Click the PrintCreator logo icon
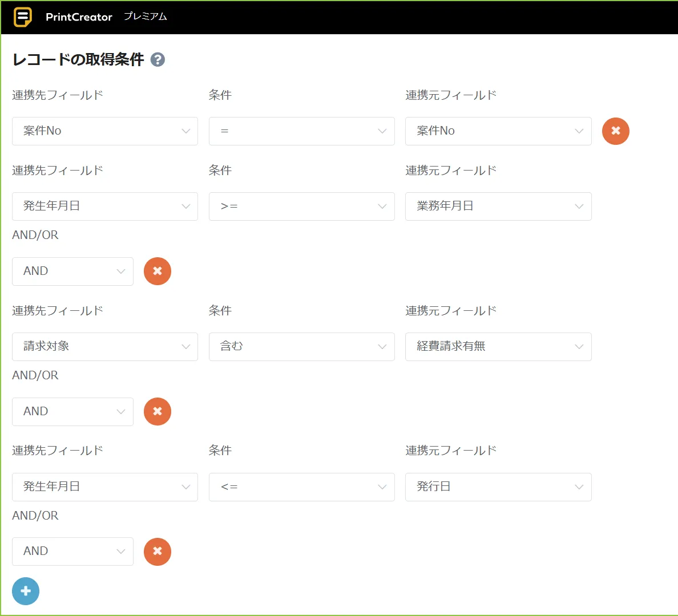 23,17
